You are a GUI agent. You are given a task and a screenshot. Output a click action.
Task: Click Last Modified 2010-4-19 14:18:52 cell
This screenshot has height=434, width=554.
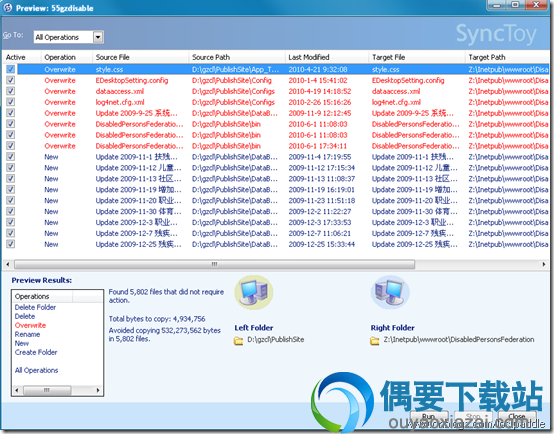tap(320, 91)
